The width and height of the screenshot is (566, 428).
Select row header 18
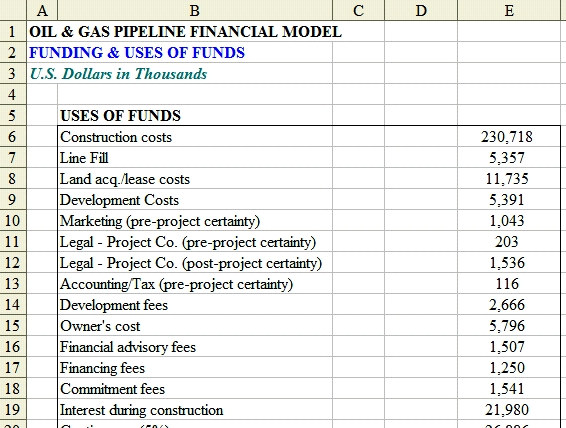pyautogui.click(x=13, y=388)
